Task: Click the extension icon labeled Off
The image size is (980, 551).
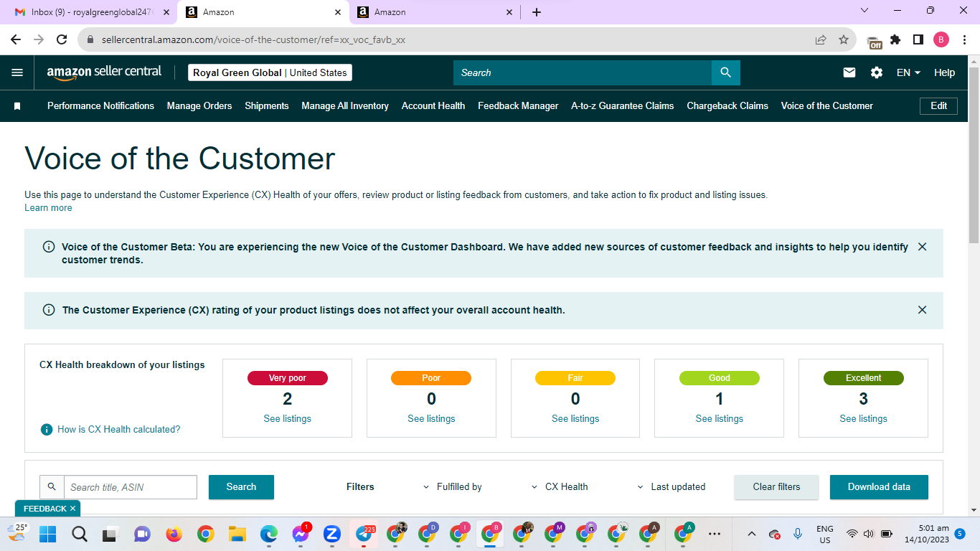Action: point(874,42)
